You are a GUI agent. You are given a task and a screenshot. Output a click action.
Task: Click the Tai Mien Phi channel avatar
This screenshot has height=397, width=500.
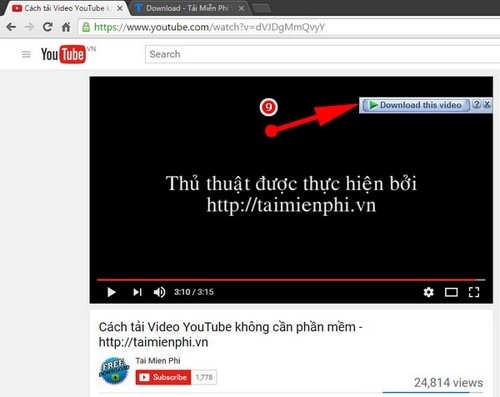[x=114, y=371]
